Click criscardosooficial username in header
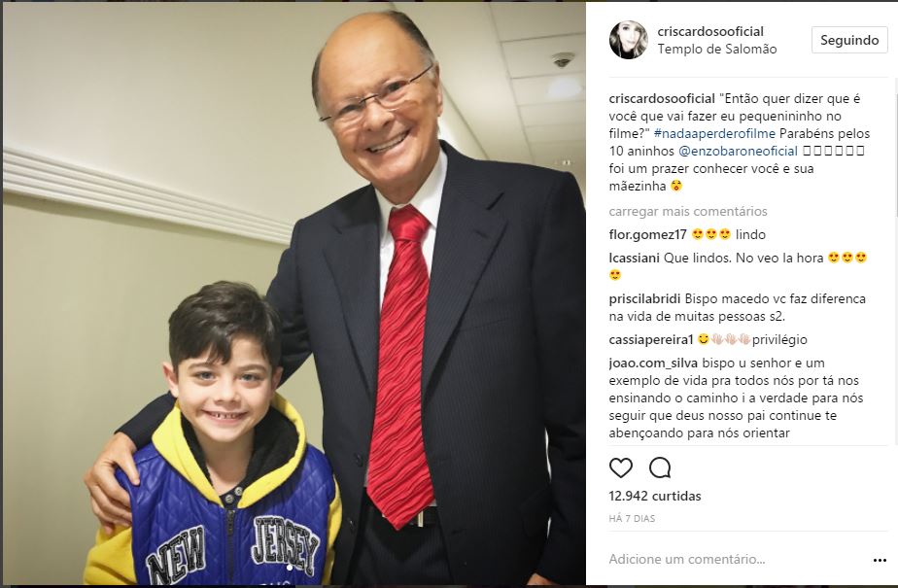Image resolution: width=898 pixels, height=588 pixels. pos(710,31)
